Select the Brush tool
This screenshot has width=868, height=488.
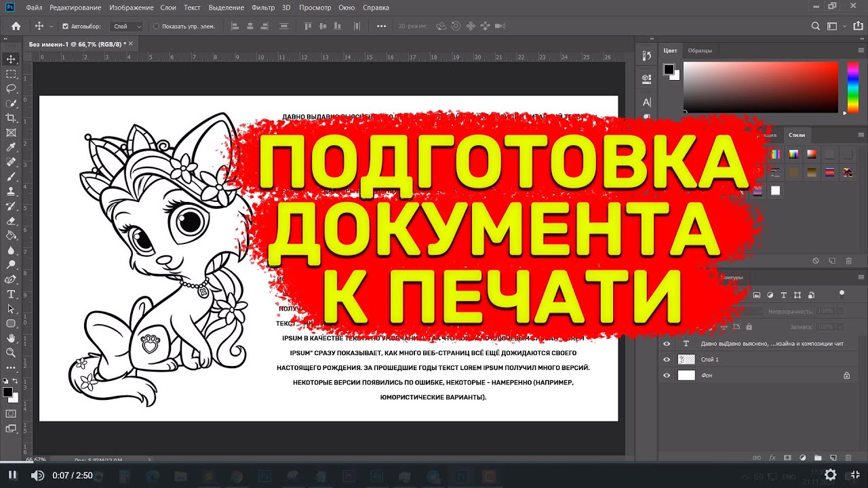tap(11, 176)
